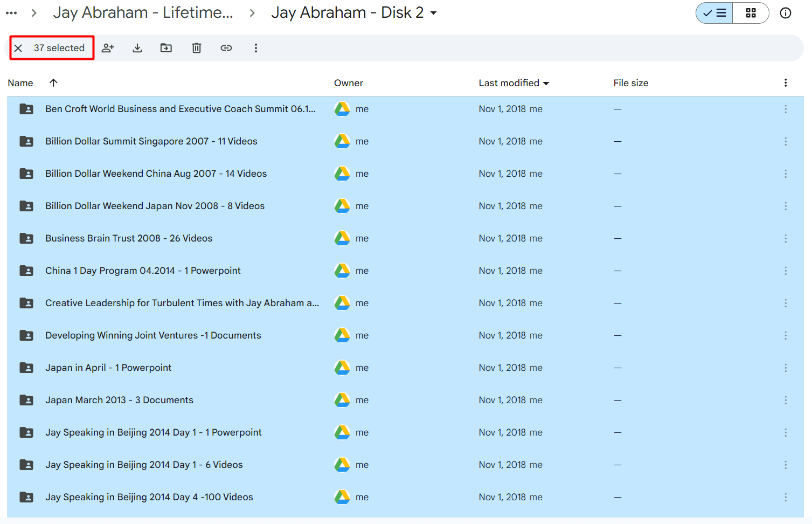Image resolution: width=812 pixels, height=524 pixels.
Task: Select the Ben Croft World Business folder row
Action: pos(405,109)
